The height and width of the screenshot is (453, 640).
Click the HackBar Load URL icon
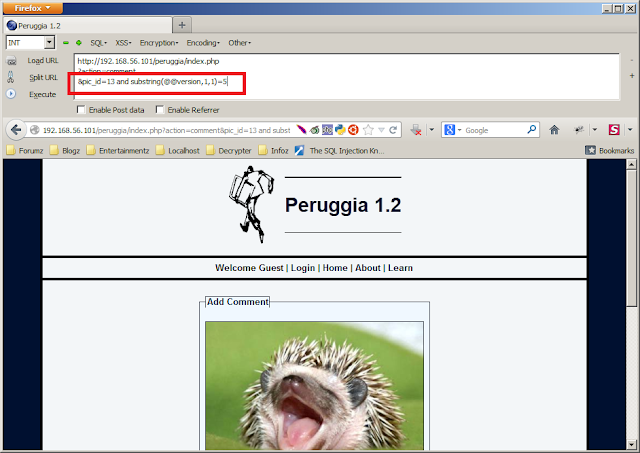pos(11,61)
